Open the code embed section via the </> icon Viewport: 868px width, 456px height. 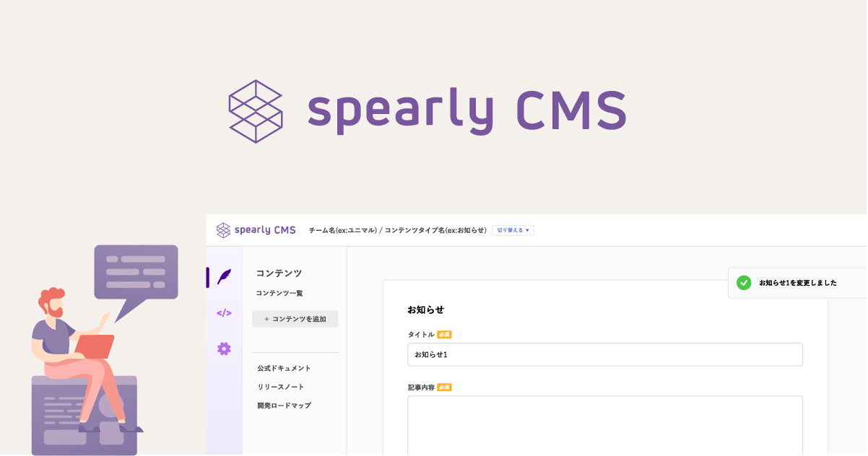(x=225, y=313)
